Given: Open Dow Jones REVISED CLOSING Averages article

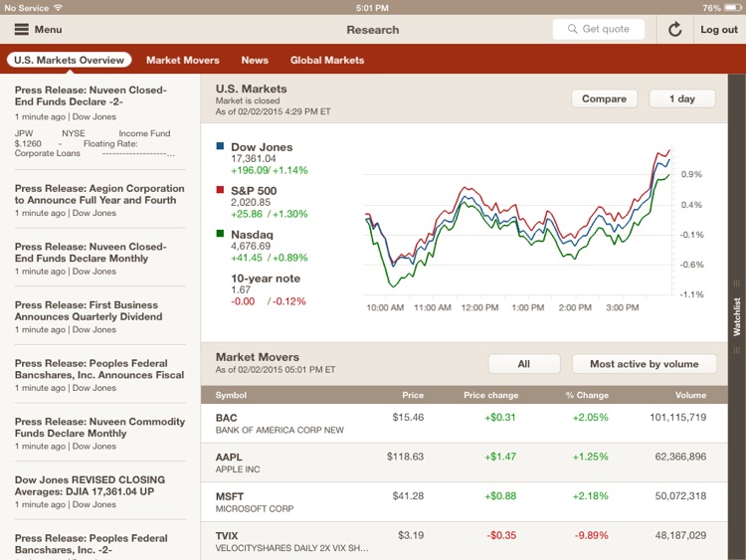Looking at the screenshot, I should point(99,491).
